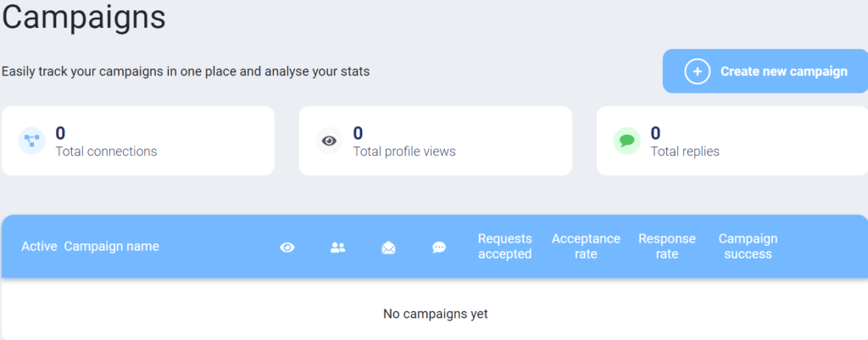This screenshot has height=340, width=868.
Task: Click the Response rate column header
Action: (667, 247)
